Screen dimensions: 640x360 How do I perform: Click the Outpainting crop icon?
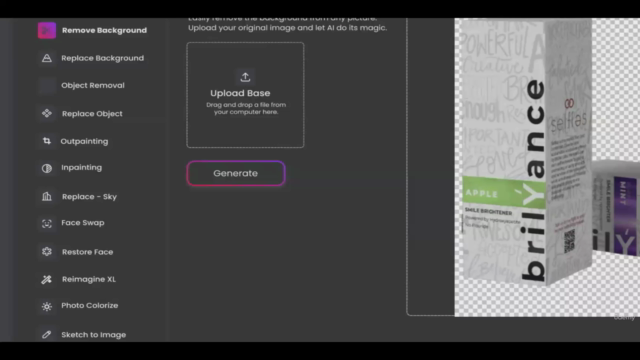[47, 141]
